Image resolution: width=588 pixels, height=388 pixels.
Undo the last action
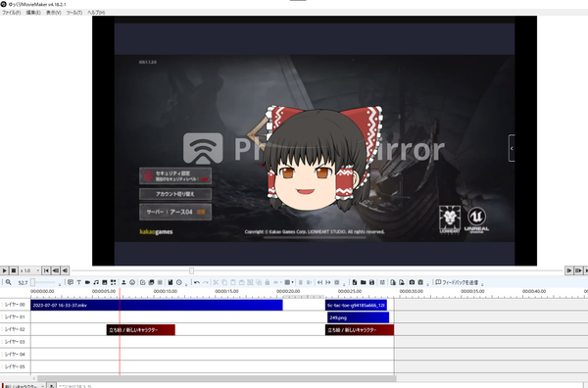click(x=197, y=282)
